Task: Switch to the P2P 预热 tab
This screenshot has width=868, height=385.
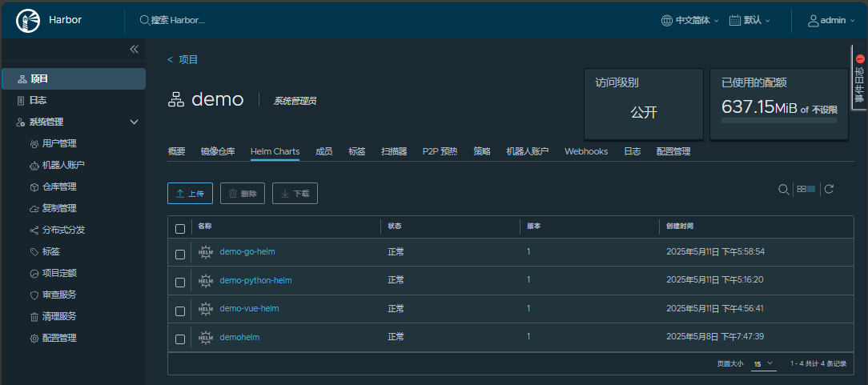Action: click(x=440, y=151)
